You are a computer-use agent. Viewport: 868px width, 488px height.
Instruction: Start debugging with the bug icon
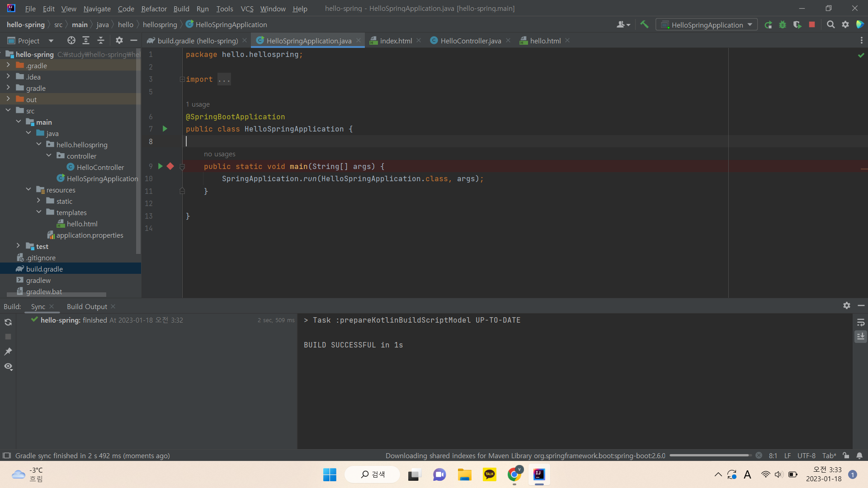tap(783, 25)
